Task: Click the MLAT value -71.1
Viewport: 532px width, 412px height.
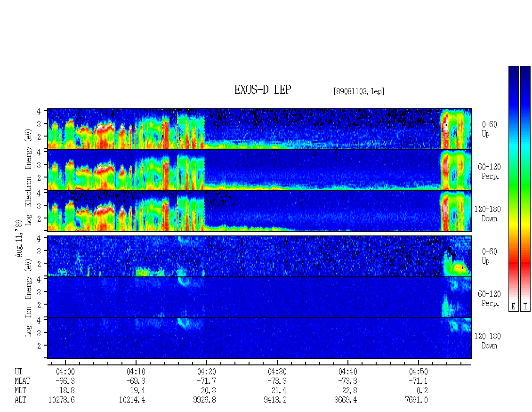Action: 419,381
